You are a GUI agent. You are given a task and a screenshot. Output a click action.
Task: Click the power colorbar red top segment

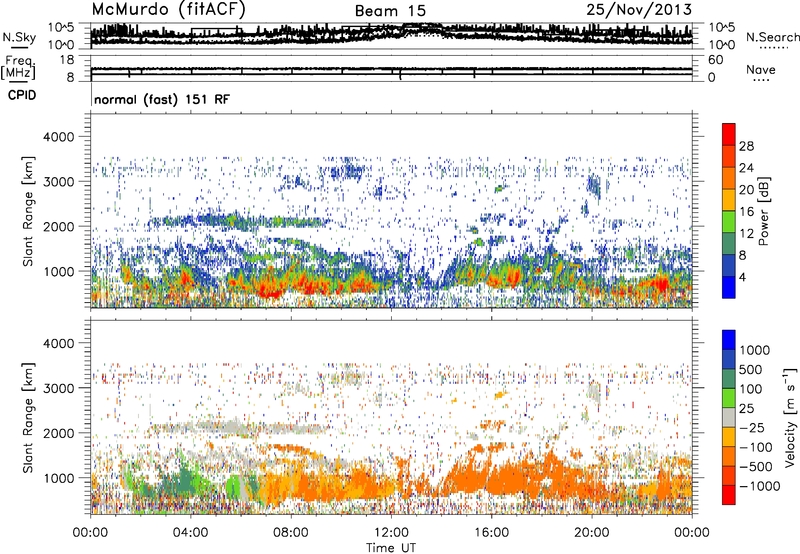click(x=729, y=135)
